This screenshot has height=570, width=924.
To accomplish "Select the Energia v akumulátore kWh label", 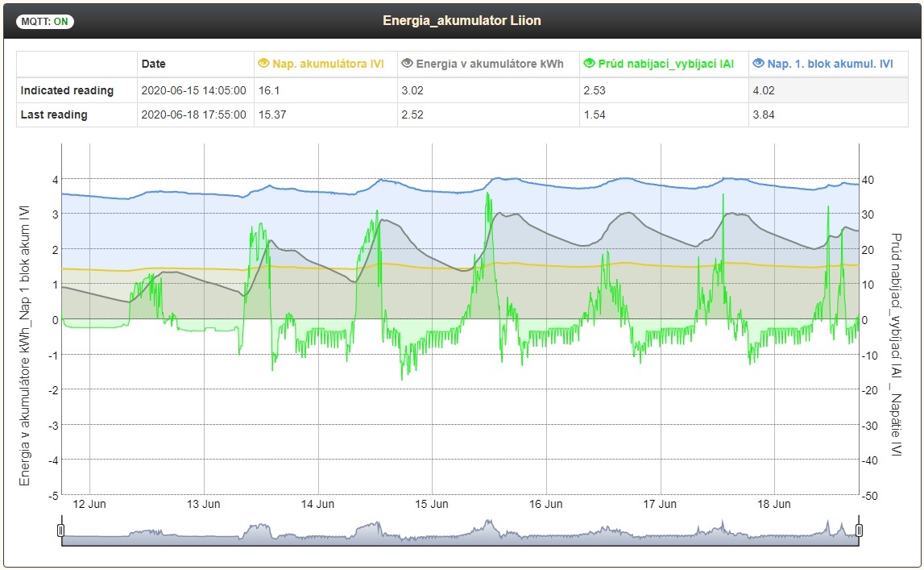I will pos(489,64).
